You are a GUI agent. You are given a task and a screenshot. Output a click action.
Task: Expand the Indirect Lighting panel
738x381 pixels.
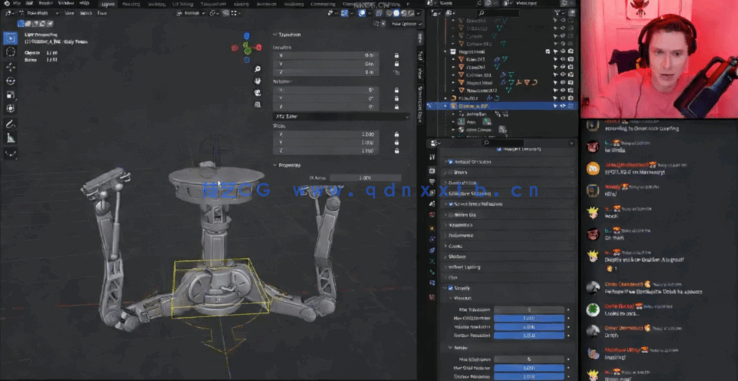tap(508, 267)
